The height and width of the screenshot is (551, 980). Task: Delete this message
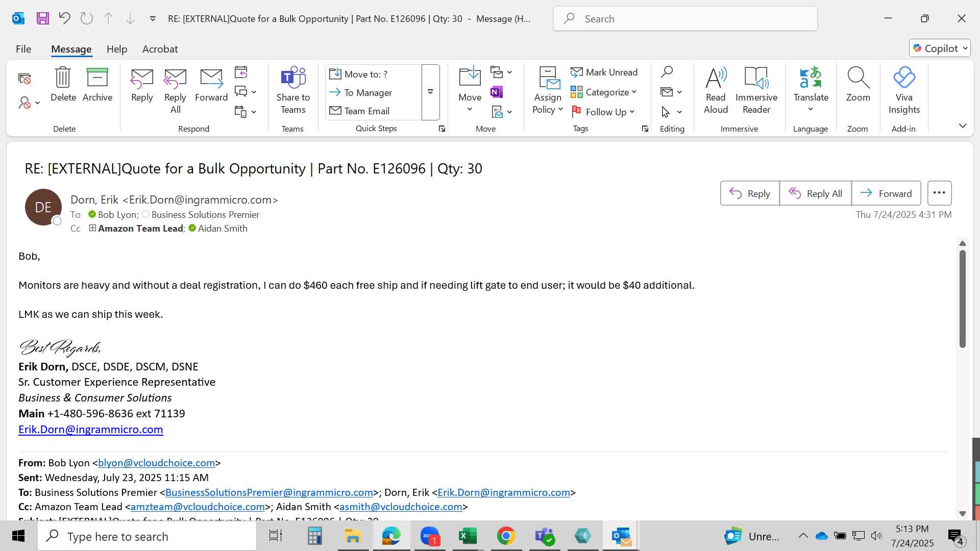tap(63, 84)
